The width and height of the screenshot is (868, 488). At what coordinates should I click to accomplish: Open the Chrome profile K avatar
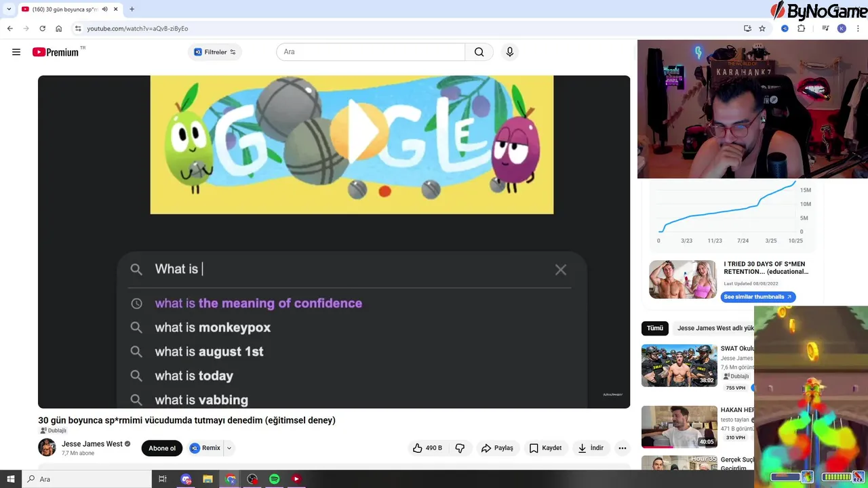[842, 28]
